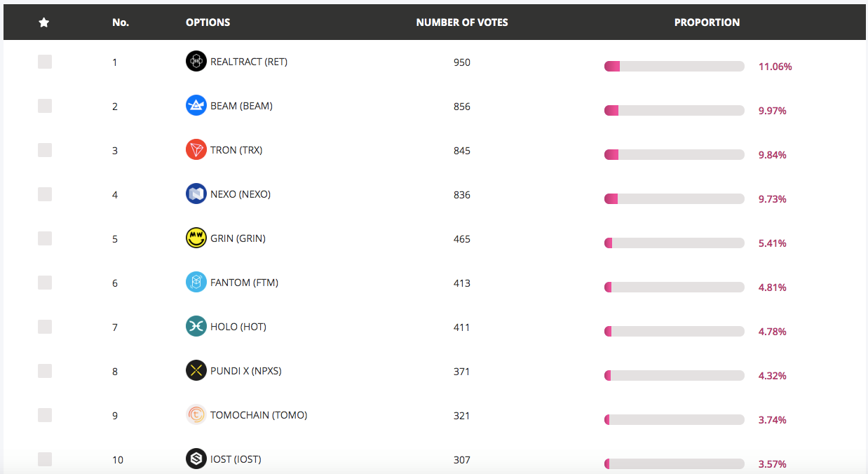This screenshot has height=474, width=868.
Task: Click the BEAM (BEAM) option name
Action: click(x=241, y=106)
